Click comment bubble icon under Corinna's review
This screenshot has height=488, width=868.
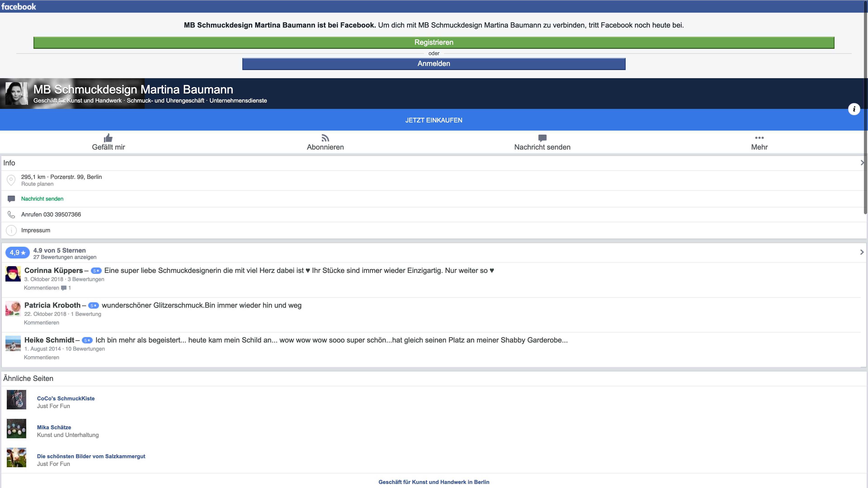[64, 288]
